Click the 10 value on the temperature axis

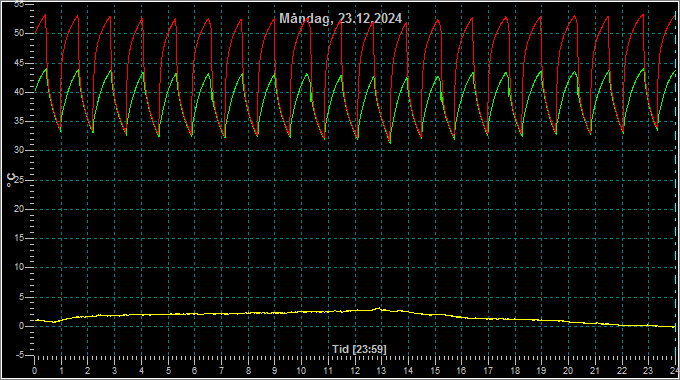18,267
